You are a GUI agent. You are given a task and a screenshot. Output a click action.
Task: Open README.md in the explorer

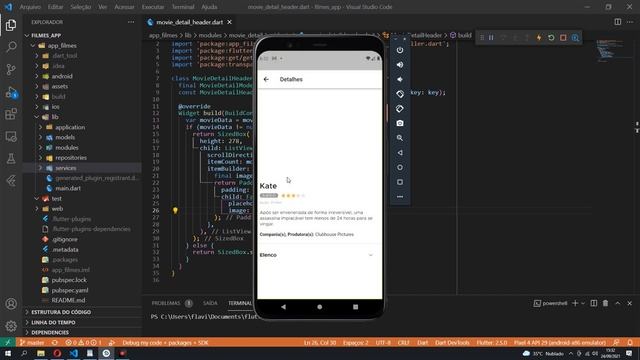pyautogui.click(x=68, y=300)
